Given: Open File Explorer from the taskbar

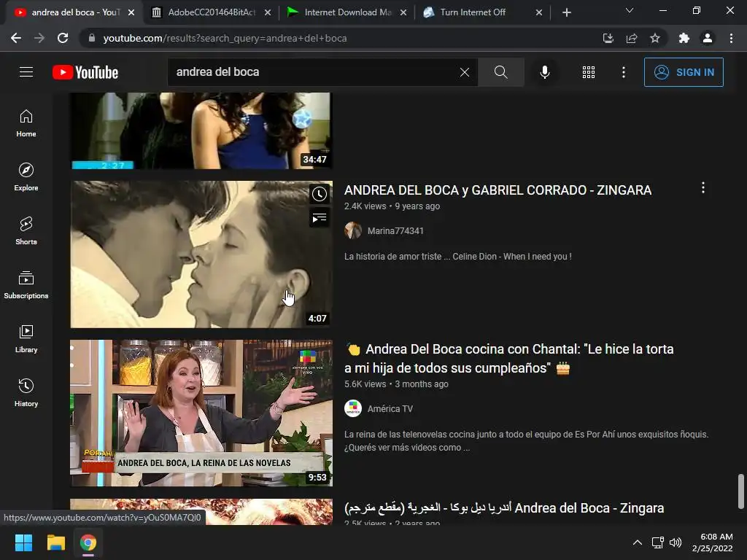Looking at the screenshot, I should pos(55,542).
